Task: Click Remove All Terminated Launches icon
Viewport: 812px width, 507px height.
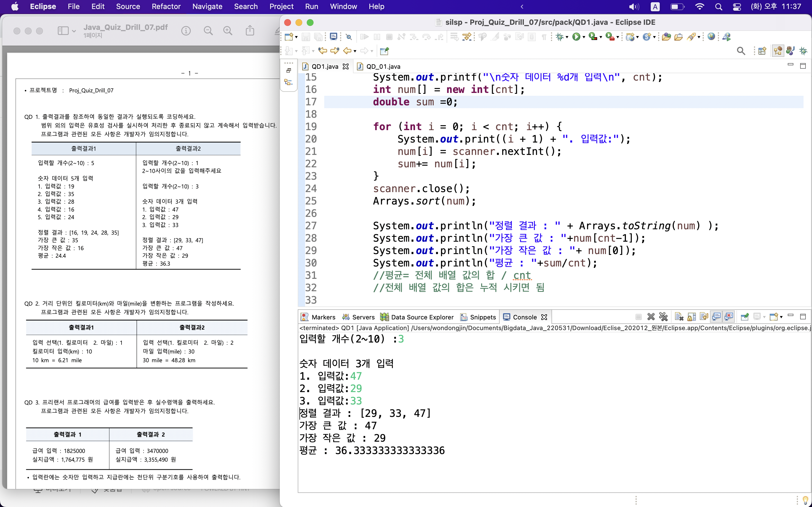Action: pos(663,317)
